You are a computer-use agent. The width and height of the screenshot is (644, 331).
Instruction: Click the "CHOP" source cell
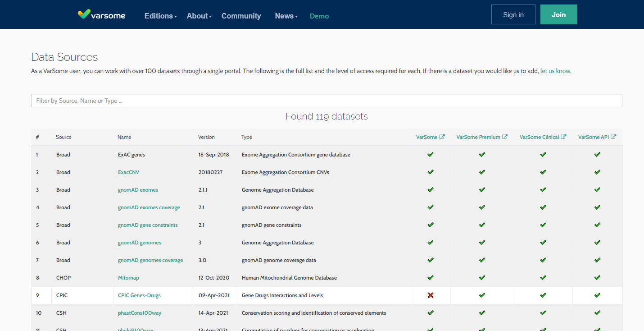tap(63, 278)
